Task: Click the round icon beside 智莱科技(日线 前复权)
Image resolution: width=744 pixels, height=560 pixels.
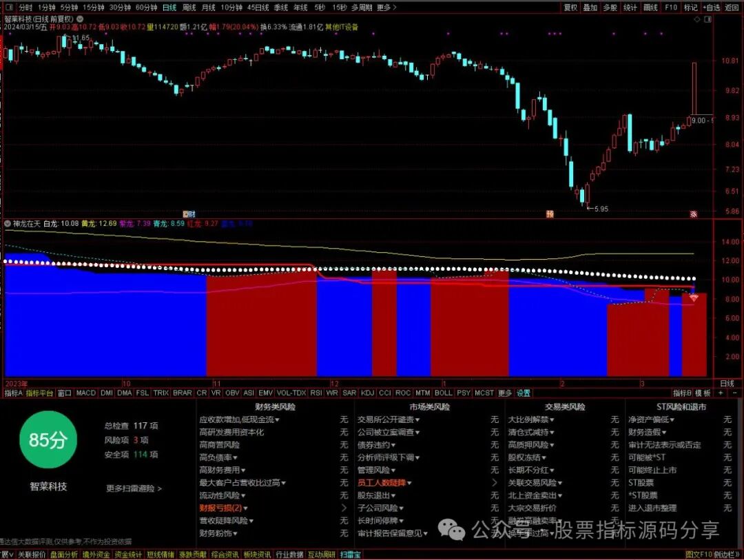Action: (x=80, y=19)
